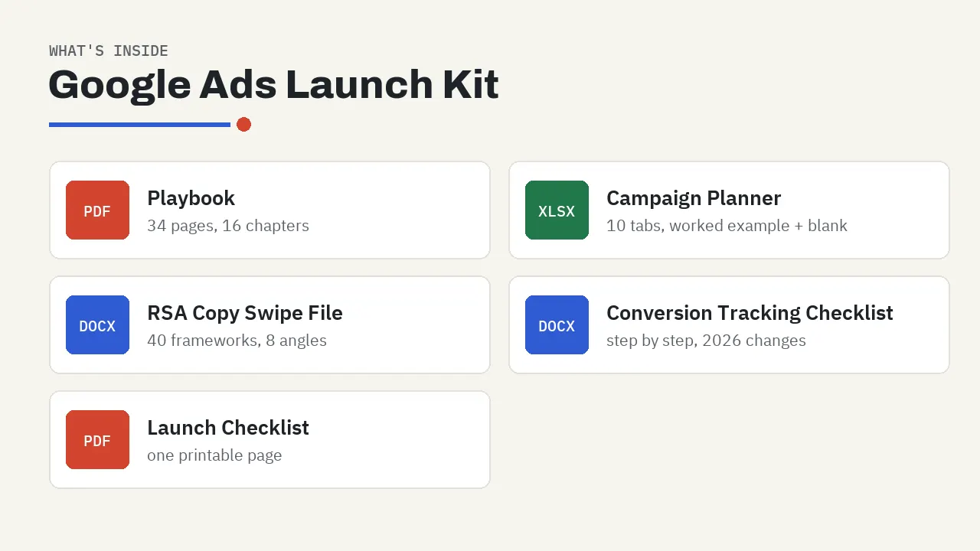Screen dimensions: 980x551
Task: Click the DOCX icon for Conversion Tracking Checklist
Action: click(x=557, y=324)
